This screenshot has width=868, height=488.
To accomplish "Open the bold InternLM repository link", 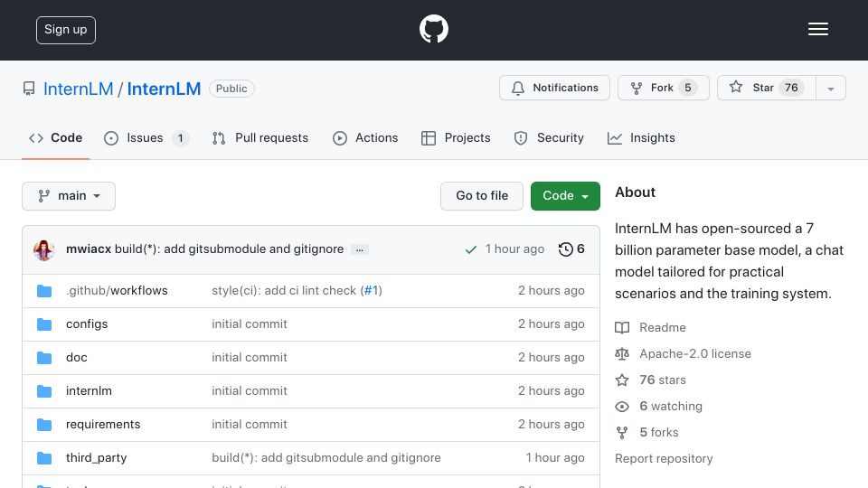I will [164, 89].
